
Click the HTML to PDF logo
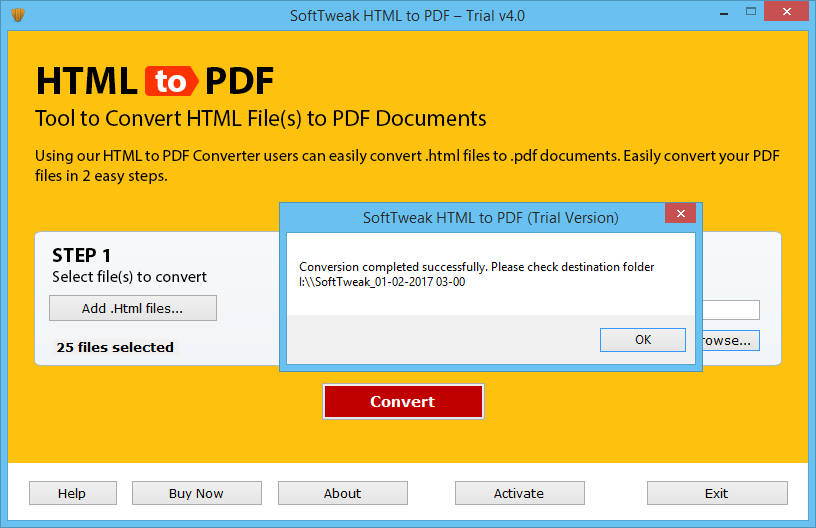click(155, 81)
